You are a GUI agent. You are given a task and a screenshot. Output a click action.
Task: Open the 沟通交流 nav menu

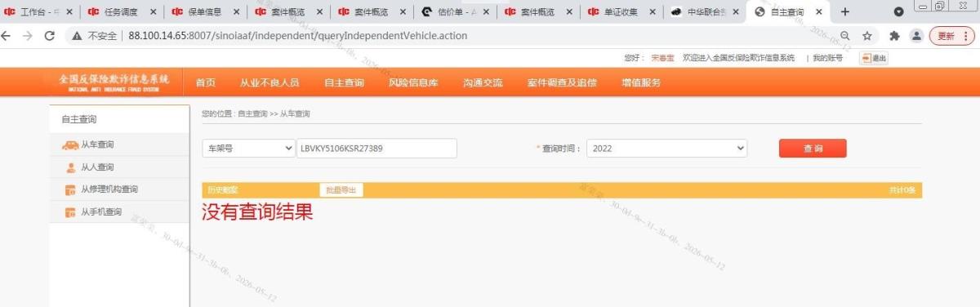pos(483,82)
